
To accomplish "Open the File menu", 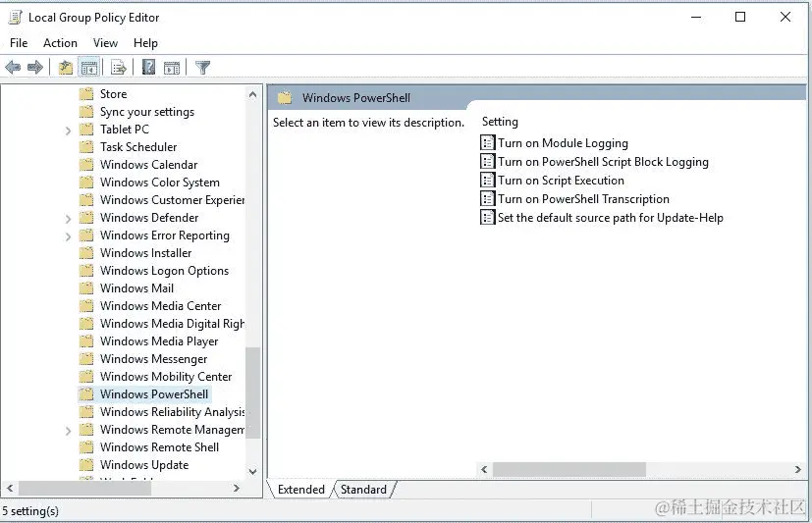I will point(19,43).
